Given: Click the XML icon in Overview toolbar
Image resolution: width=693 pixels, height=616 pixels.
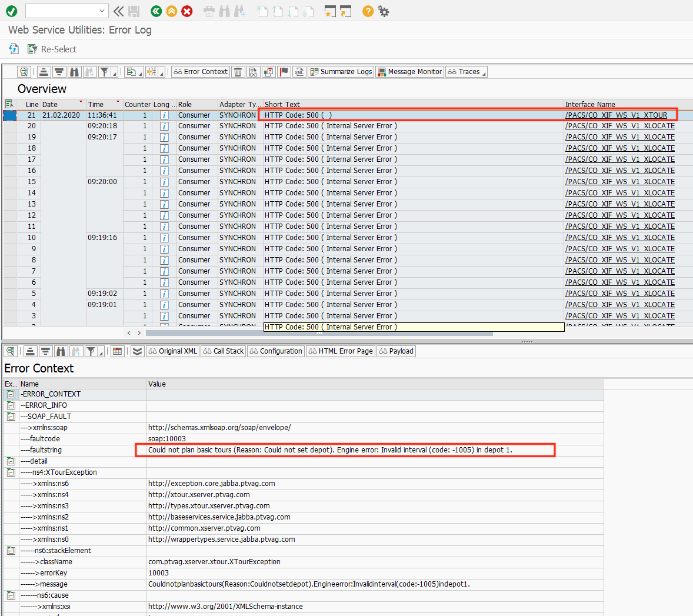Looking at the screenshot, I should (299, 72).
